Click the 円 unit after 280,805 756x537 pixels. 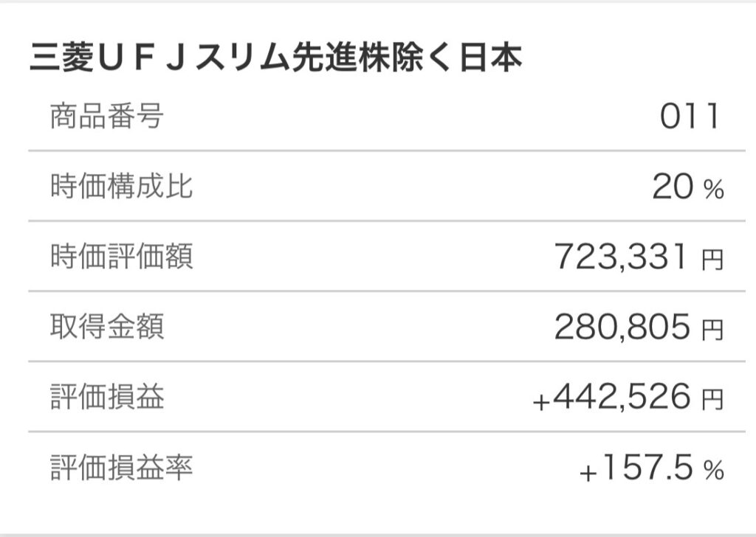(712, 330)
